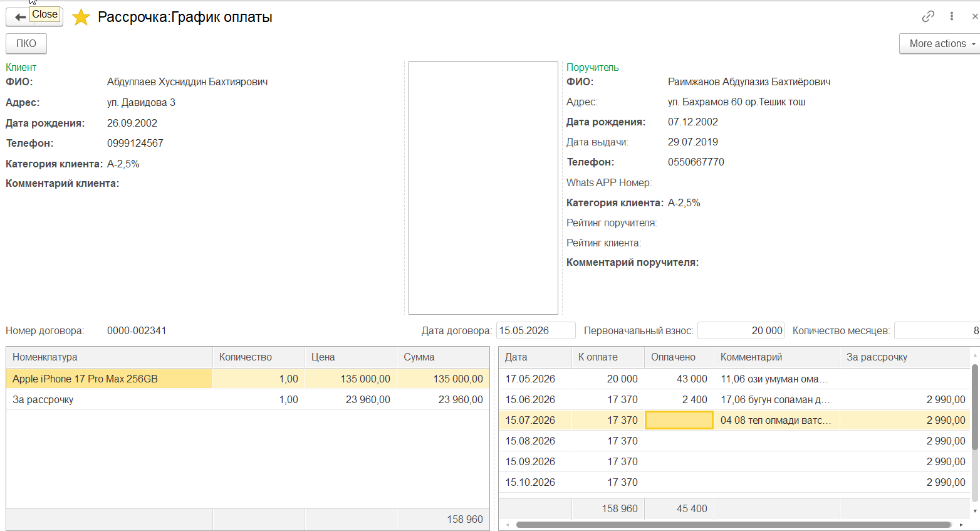Viewport: 980px width, 531px height.
Task: Open the comment starting 17,06 бугун
Action: click(776, 399)
